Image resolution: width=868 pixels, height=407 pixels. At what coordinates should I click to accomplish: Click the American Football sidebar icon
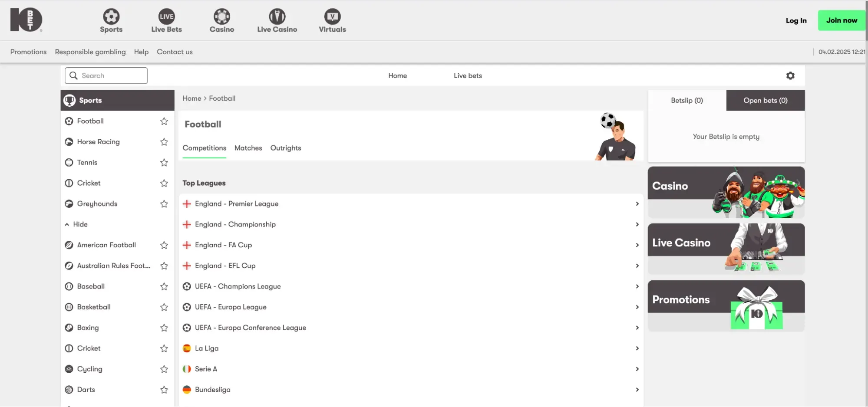[x=69, y=245]
